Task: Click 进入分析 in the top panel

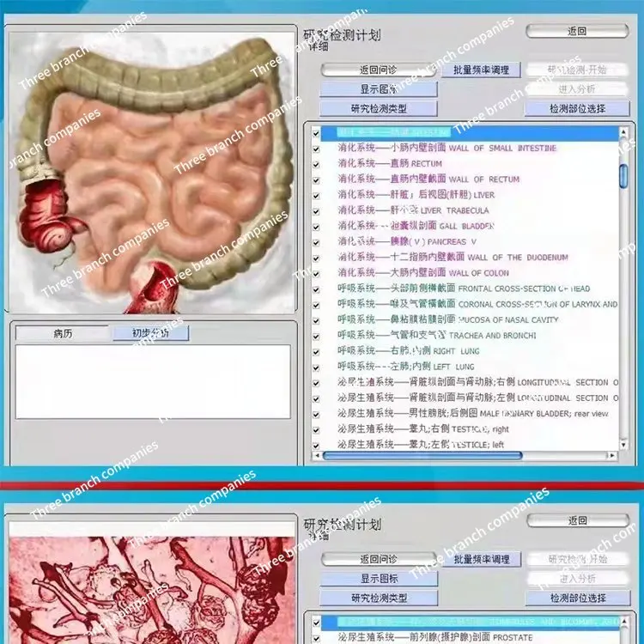Action: [x=577, y=89]
